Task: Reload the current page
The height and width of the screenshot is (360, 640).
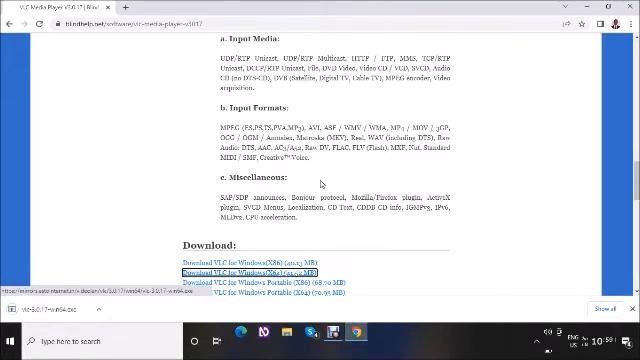Action: click(x=39, y=24)
